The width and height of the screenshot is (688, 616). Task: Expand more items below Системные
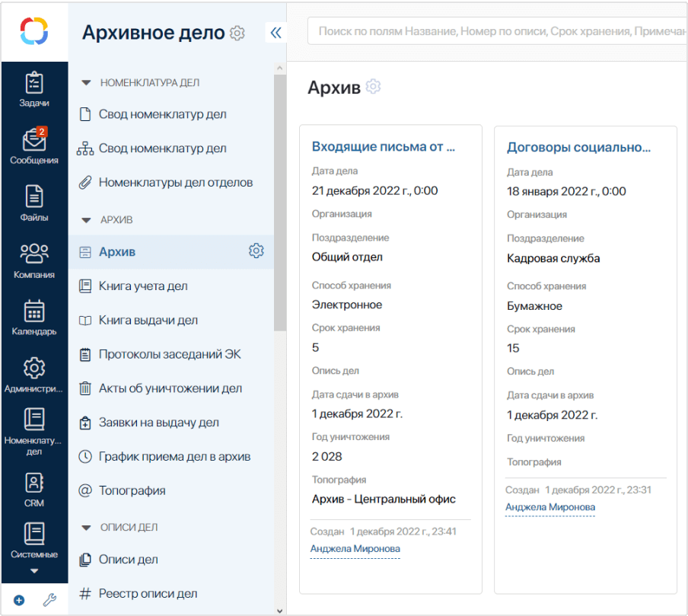(x=34, y=571)
